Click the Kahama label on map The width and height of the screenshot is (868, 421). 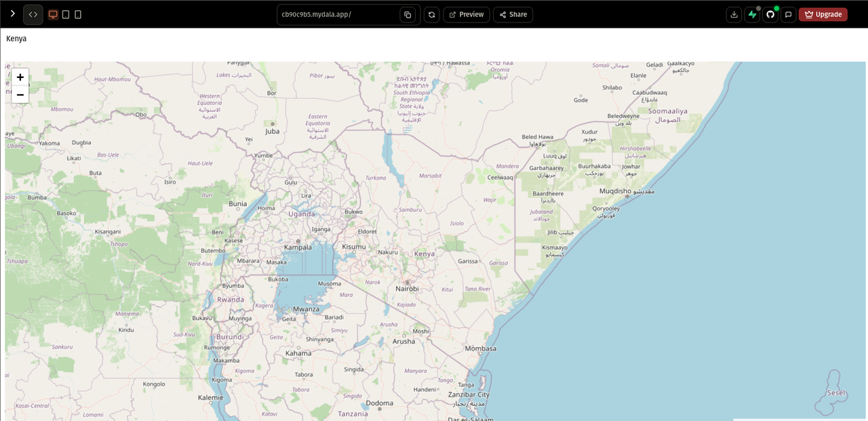pos(298,353)
